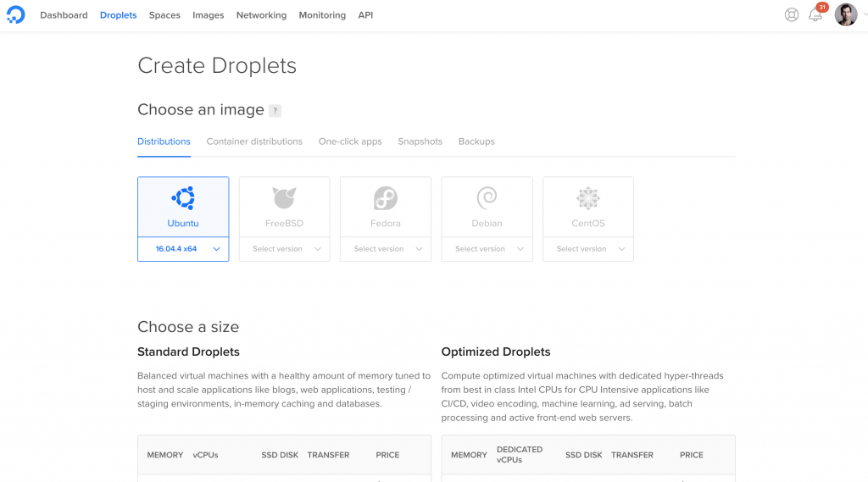The height and width of the screenshot is (482, 868).
Task: Open Debian Select version dropdown
Action: pos(487,249)
